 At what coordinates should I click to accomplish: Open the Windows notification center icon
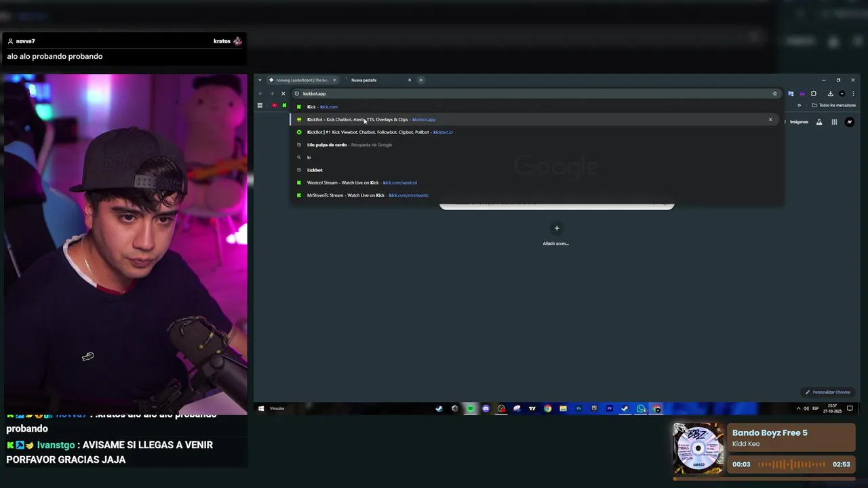(850, 408)
